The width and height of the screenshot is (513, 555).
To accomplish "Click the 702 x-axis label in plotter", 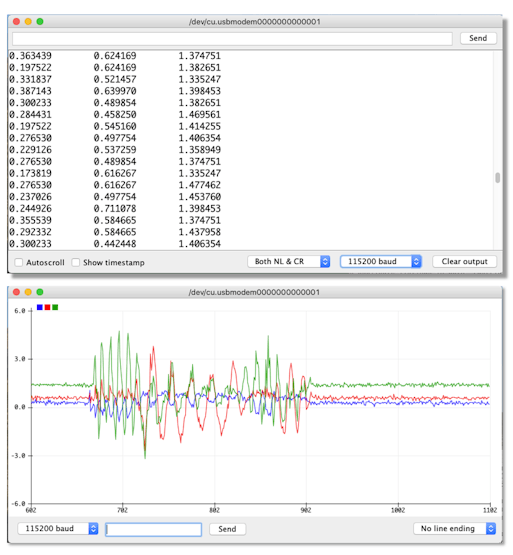I will (x=122, y=510).
